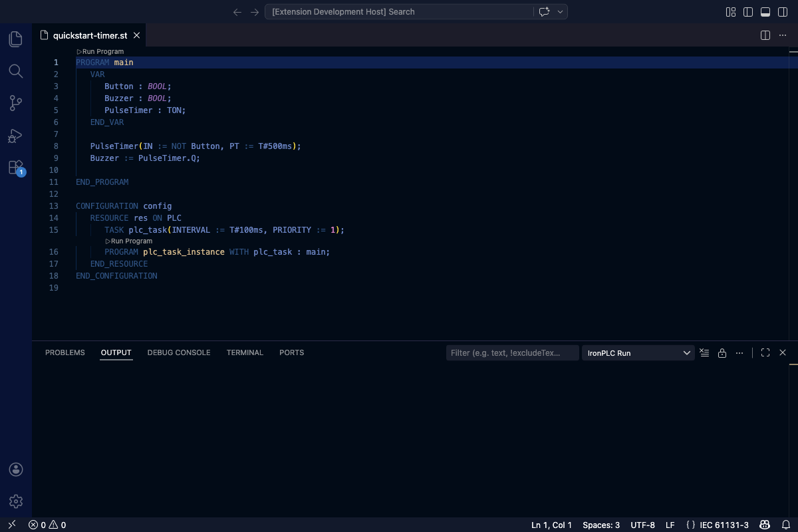Switch to the TERMINAL panel tab
Viewport: 798px width, 532px height.
pyautogui.click(x=245, y=352)
